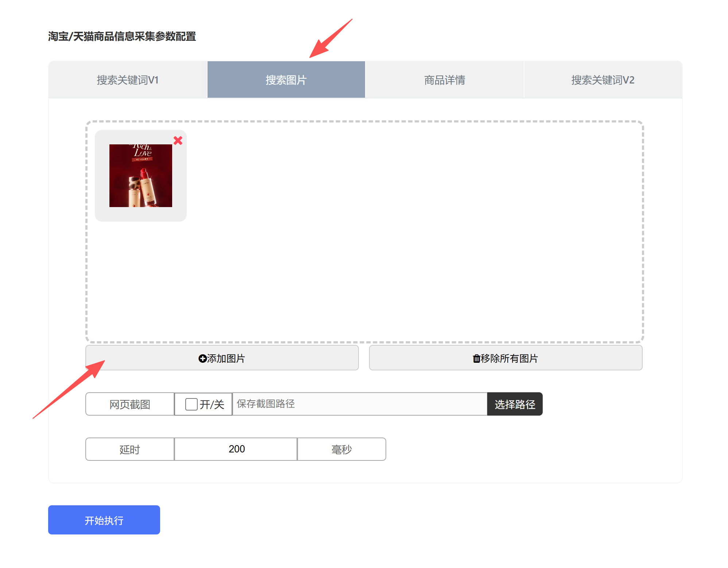Open the 商品详情 tab
The width and height of the screenshot is (728, 568).
(445, 80)
